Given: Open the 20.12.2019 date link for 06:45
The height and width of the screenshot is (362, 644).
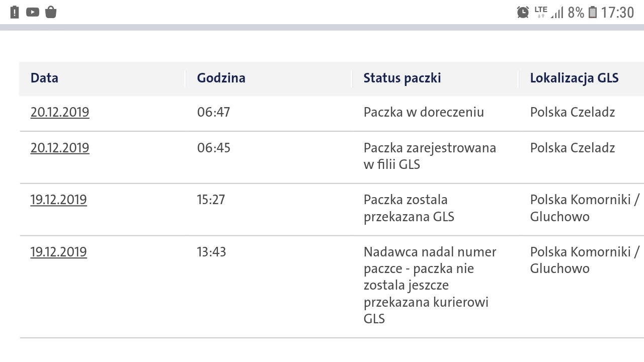Looking at the screenshot, I should (x=60, y=148).
